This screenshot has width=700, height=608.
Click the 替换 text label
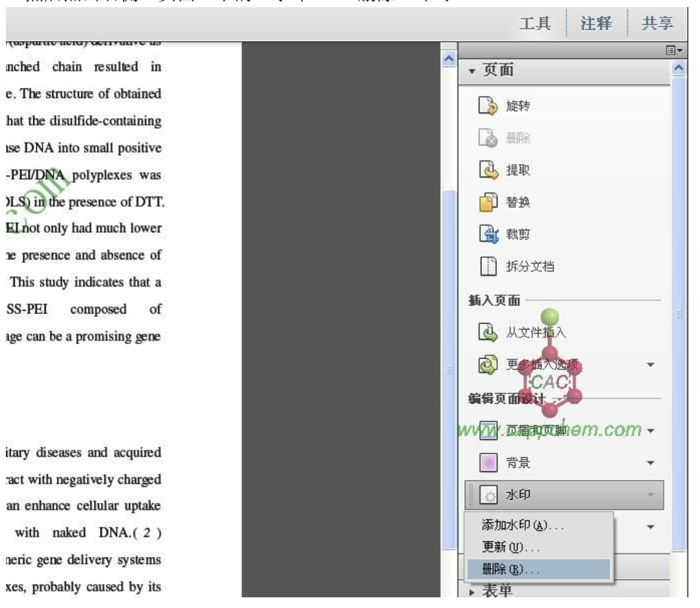click(x=518, y=202)
